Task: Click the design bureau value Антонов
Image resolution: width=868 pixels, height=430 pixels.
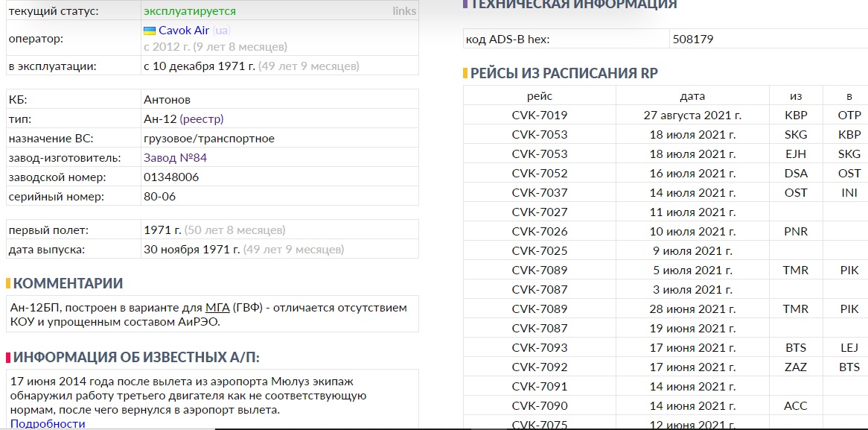Action: pyautogui.click(x=167, y=100)
